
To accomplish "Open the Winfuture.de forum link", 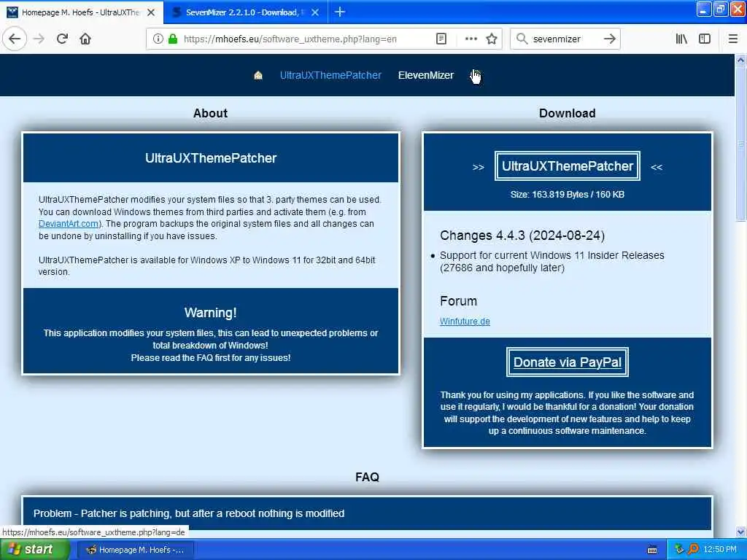I will click(465, 322).
